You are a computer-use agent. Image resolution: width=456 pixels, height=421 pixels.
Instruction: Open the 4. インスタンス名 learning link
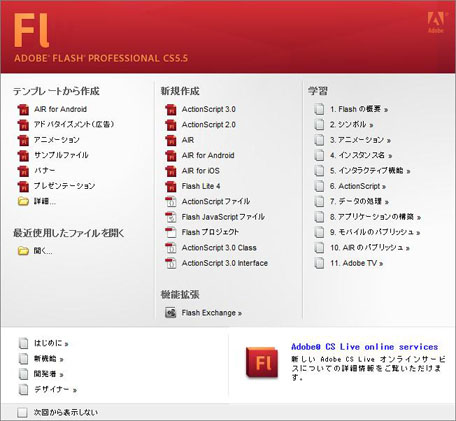click(x=361, y=155)
